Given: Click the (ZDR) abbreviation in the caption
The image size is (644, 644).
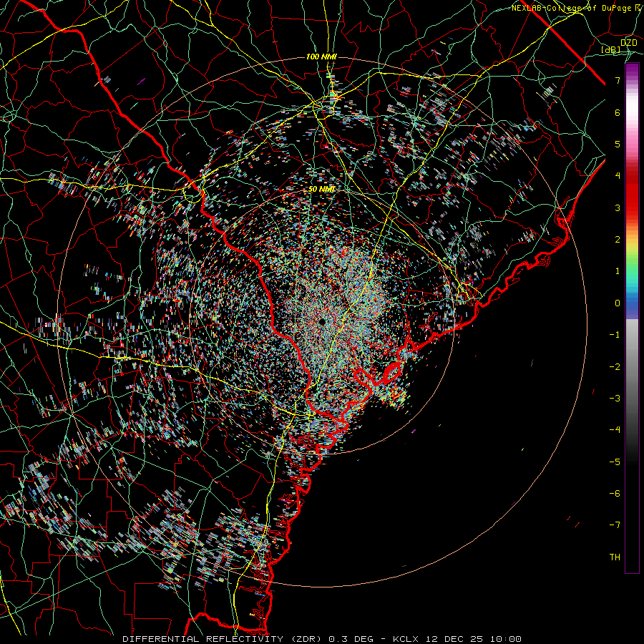Looking at the screenshot, I should 307,639.
